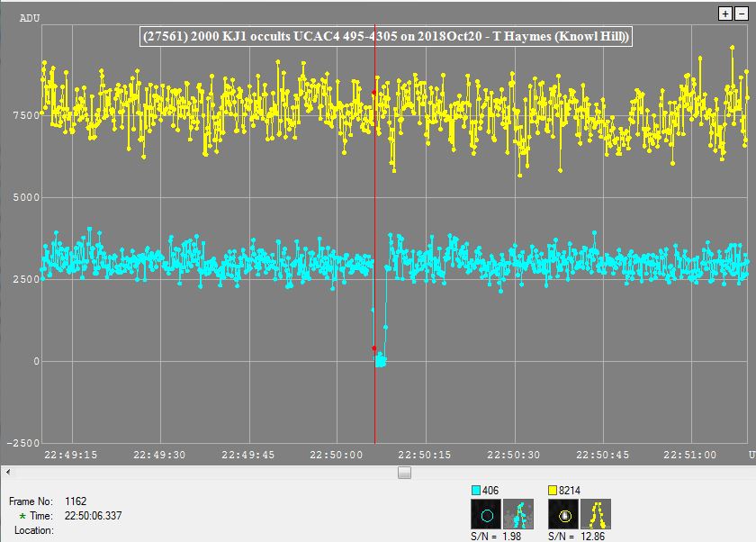
Task: Click the yellow star profile plot thumbnail
Action: (x=596, y=517)
